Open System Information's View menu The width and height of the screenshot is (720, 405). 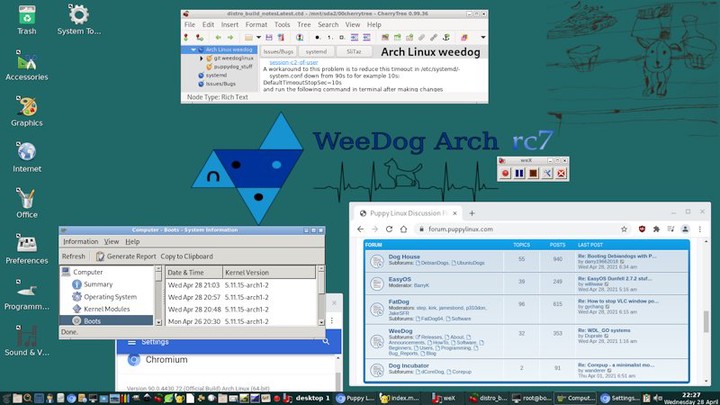111,242
